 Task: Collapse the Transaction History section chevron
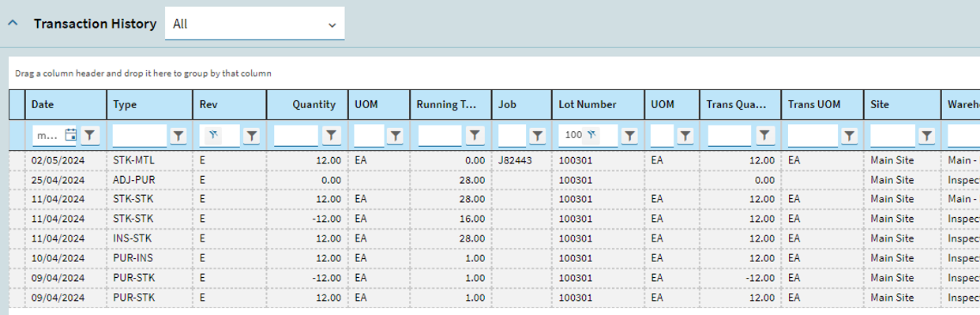point(13,24)
